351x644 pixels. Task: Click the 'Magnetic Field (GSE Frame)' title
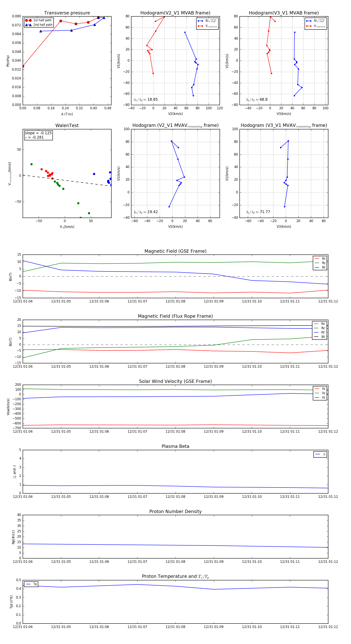pyautogui.click(x=175, y=251)
